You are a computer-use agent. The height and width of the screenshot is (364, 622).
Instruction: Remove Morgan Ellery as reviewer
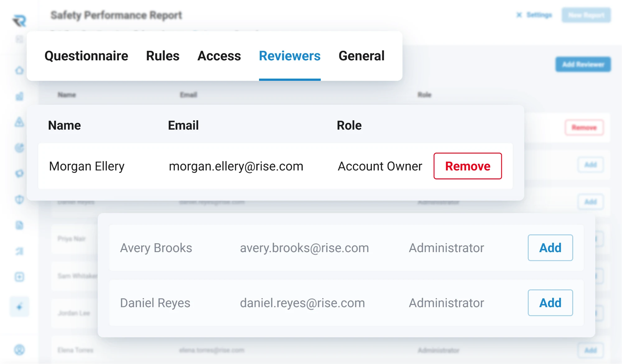468,166
